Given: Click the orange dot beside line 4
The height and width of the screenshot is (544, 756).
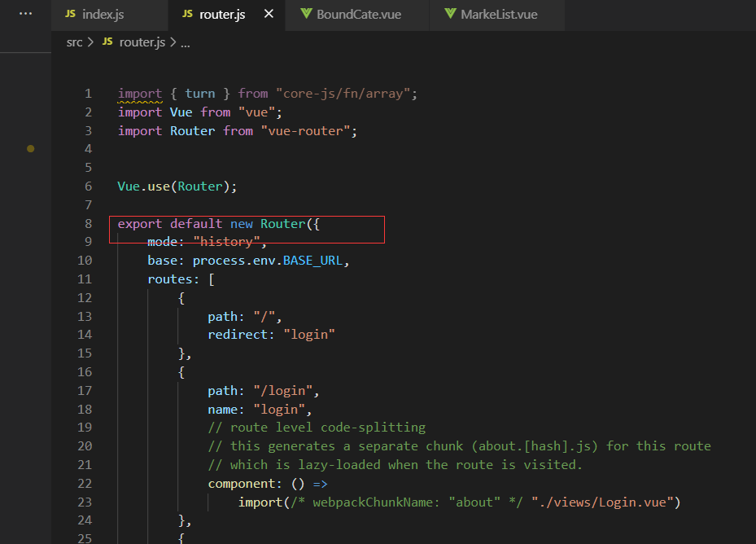Looking at the screenshot, I should (30, 149).
